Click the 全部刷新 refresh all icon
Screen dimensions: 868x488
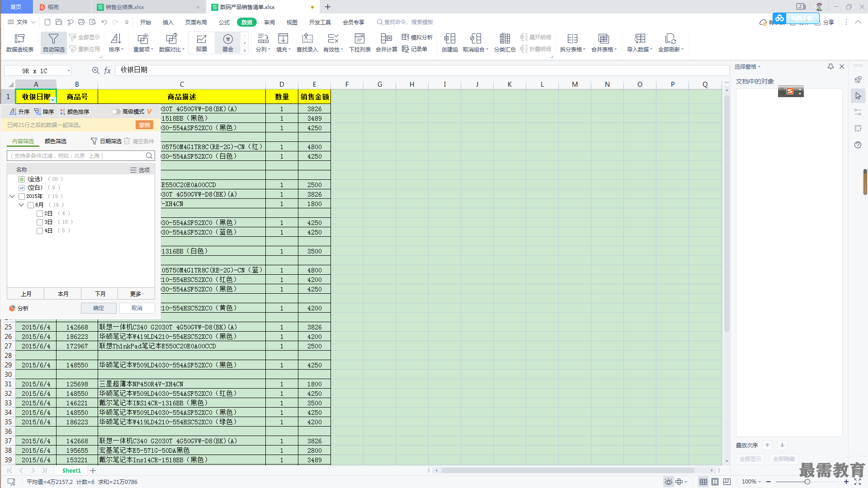tap(671, 43)
